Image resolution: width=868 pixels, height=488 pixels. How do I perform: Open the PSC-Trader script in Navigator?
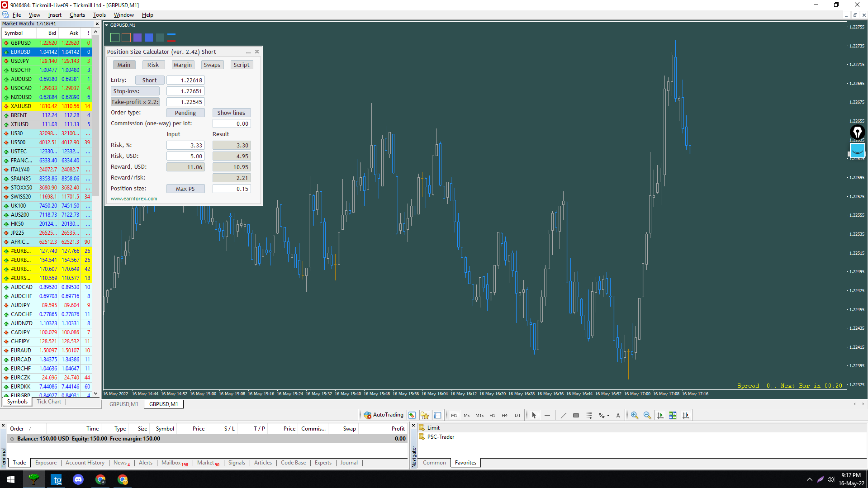441,437
